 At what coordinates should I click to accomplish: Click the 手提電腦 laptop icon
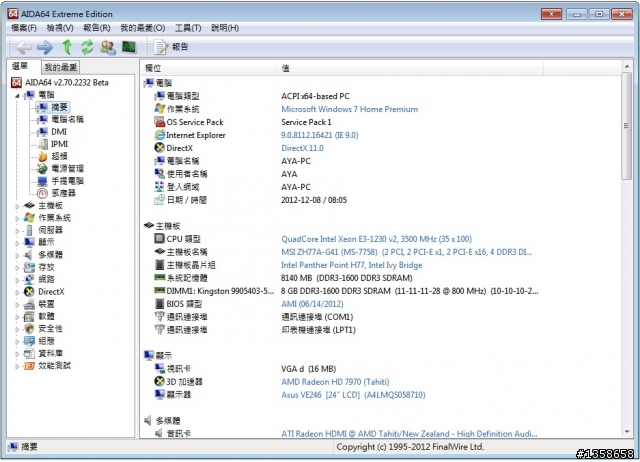click(x=42, y=181)
